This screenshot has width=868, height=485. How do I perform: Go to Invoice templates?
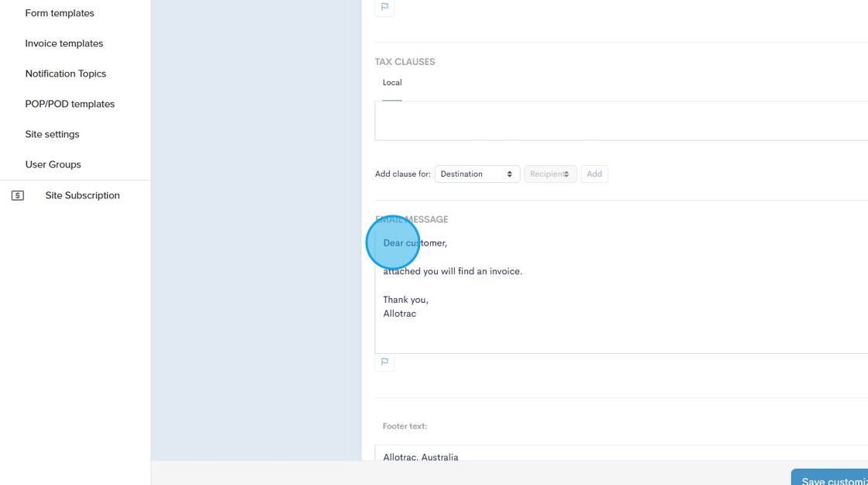(64, 43)
